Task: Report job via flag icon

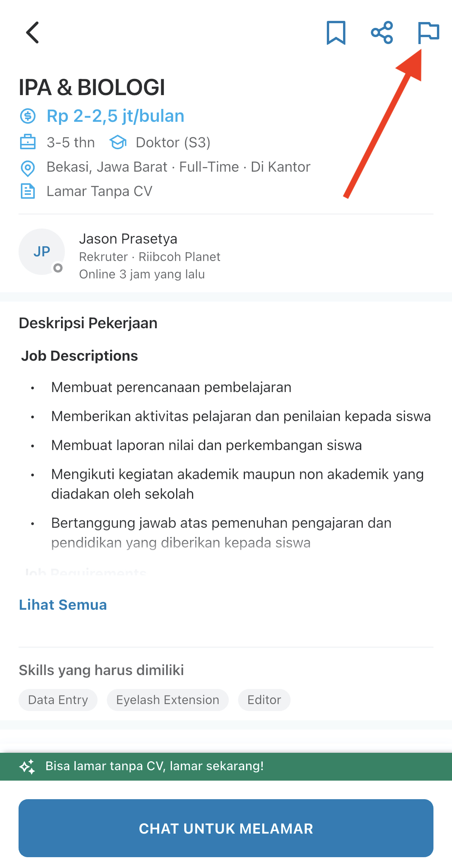Action: tap(428, 33)
